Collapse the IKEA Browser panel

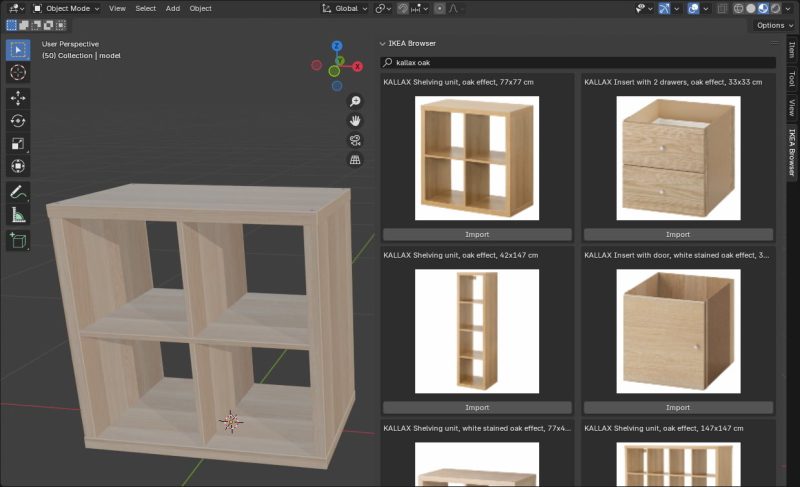[x=383, y=44]
